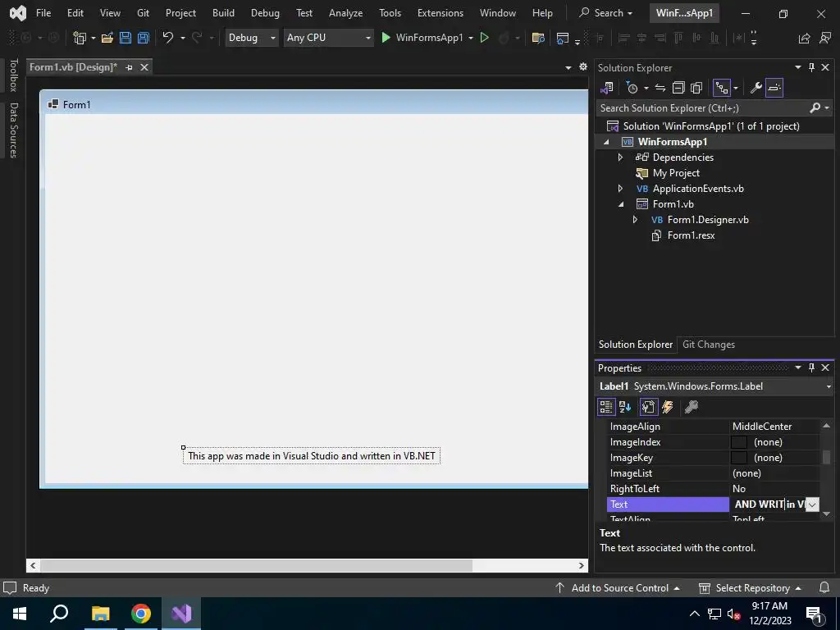Viewport: 840px width, 630px height.
Task: Click the Search Solution Explorer input field
Action: coord(702,107)
